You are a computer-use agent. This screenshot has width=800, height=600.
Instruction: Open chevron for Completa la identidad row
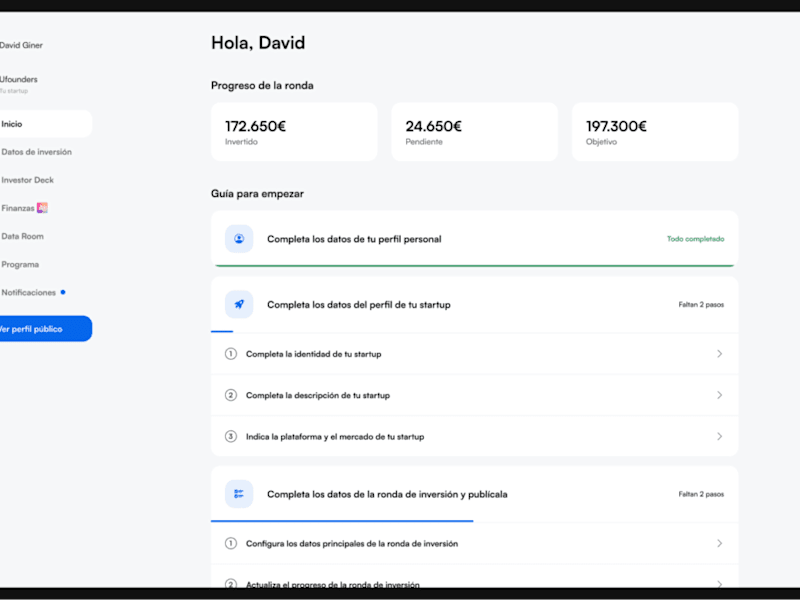[x=719, y=354]
